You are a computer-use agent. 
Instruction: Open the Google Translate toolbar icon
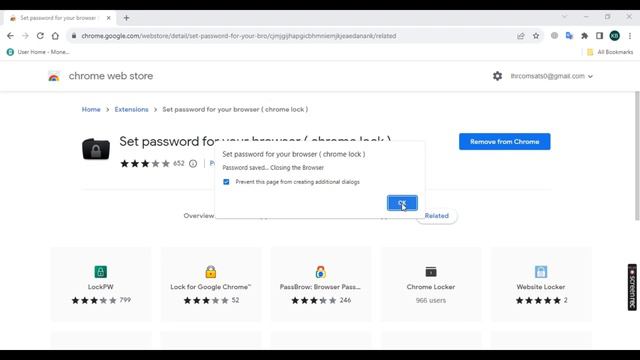pyautogui.click(x=569, y=36)
